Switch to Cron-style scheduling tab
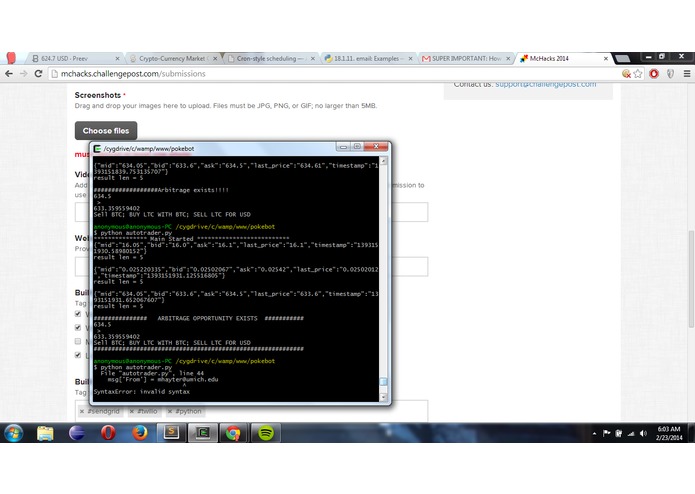 [269, 58]
